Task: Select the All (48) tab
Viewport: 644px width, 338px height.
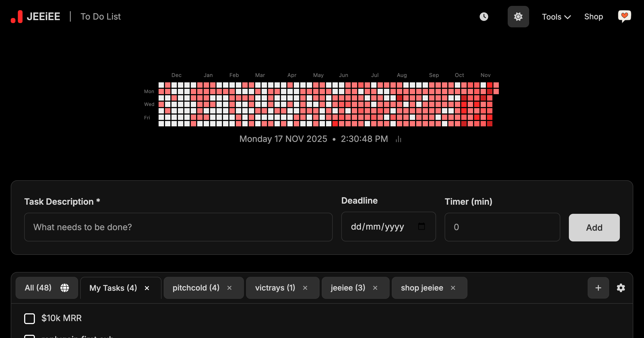Action: tap(38, 288)
